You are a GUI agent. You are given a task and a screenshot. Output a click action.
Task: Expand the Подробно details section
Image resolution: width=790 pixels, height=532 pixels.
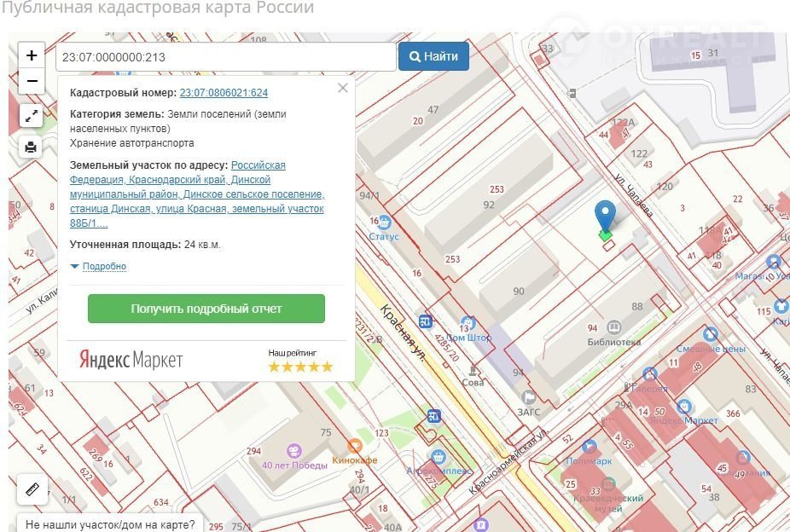[x=99, y=267]
